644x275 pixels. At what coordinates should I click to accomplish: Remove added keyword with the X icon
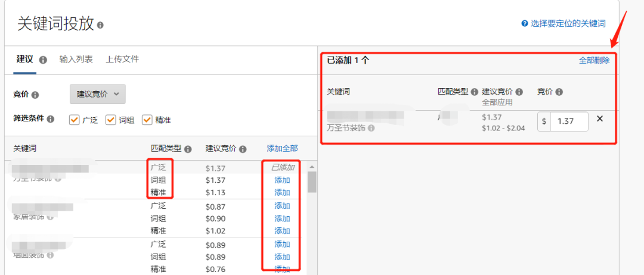pos(600,118)
